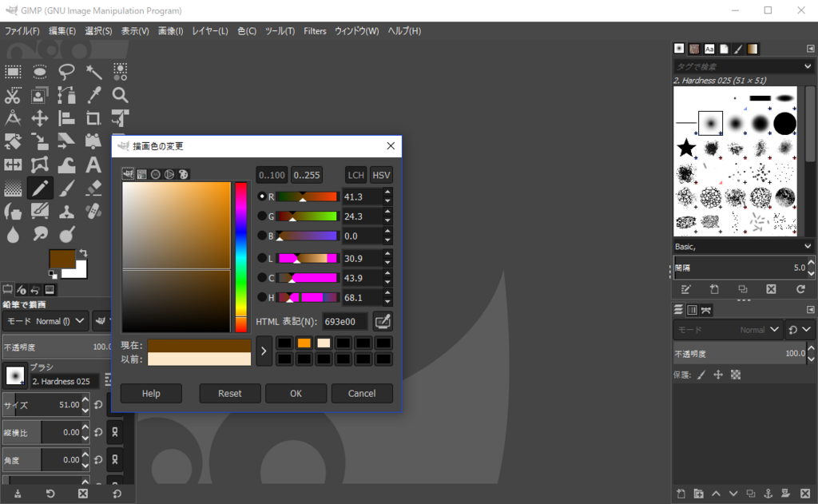This screenshot has height=504, width=818.
Task: Select the Paintbrush tool
Action: coord(66,189)
